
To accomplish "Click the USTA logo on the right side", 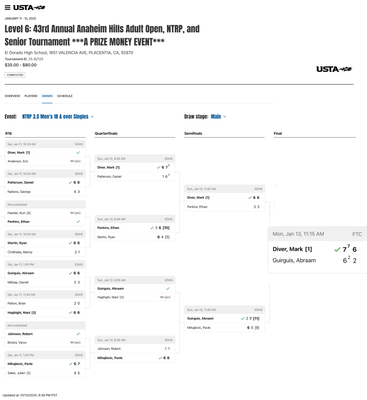I will (x=334, y=69).
